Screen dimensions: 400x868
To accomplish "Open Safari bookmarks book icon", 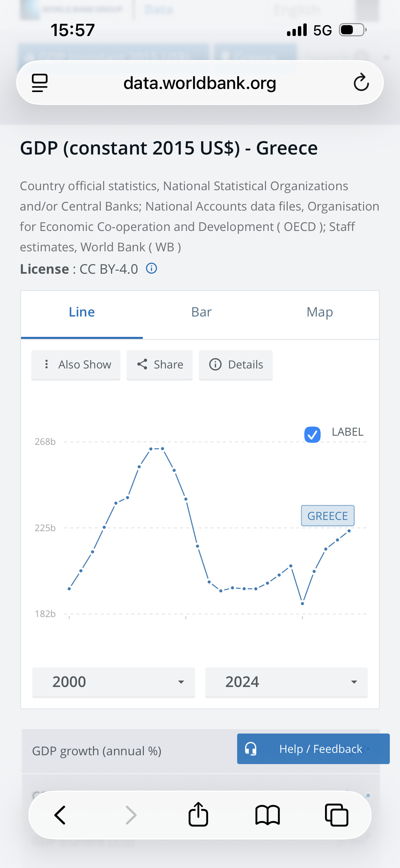I will [x=267, y=815].
